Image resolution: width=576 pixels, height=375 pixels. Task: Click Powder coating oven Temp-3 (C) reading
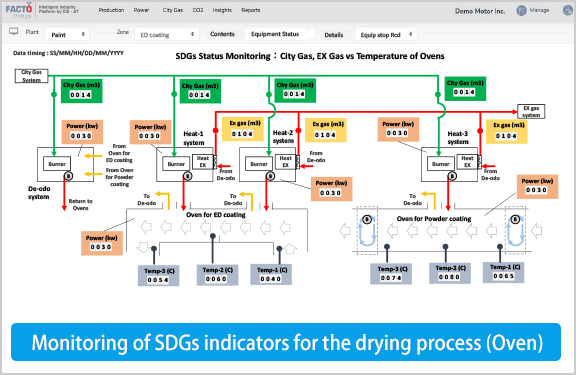tap(391, 274)
